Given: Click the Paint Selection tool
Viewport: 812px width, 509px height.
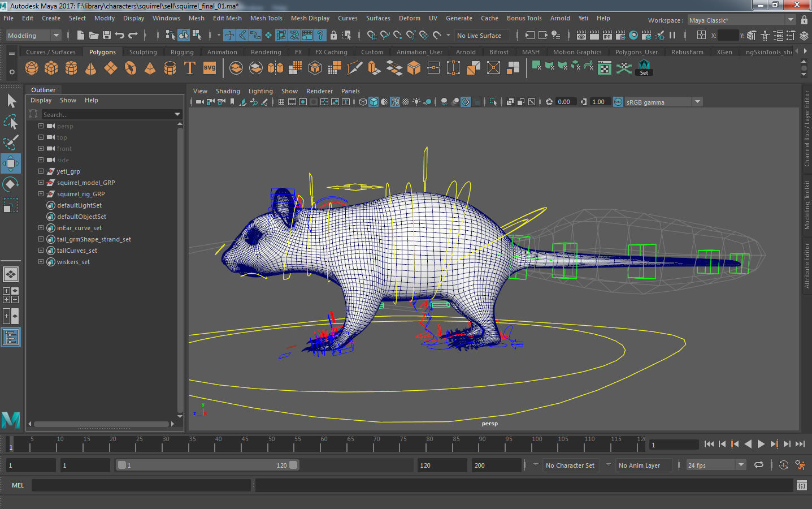Looking at the screenshot, I should click(11, 143).
